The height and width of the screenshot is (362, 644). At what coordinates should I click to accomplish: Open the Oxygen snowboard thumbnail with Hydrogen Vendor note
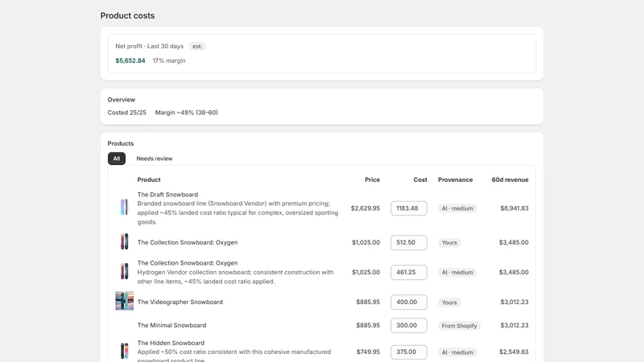point(124,271)
